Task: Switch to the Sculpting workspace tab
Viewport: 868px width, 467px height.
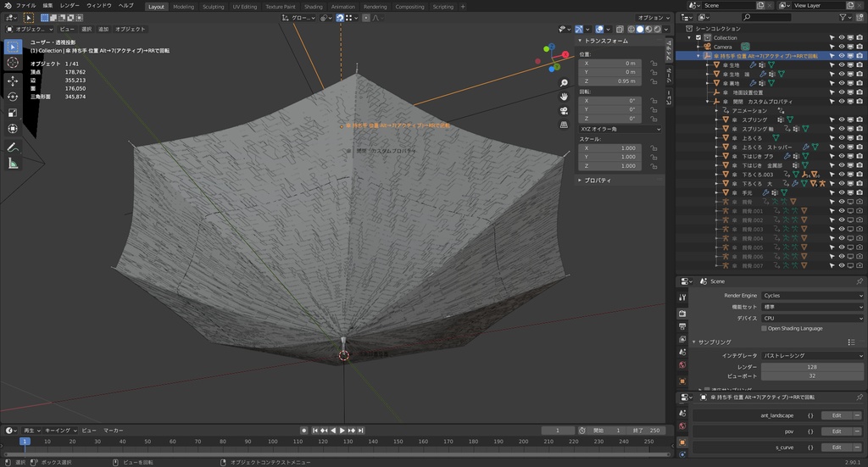Action: click(213, 6)
